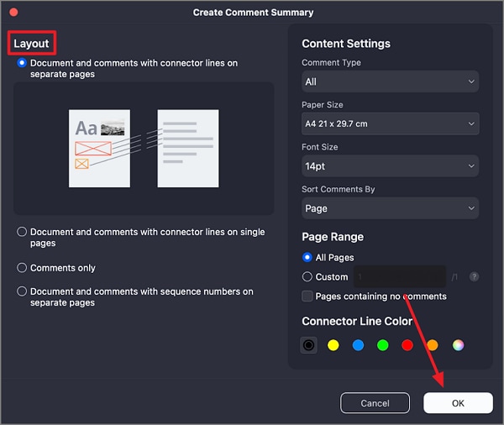The height and width of the screenshot is (425, 504).
Task: Choose sequence numbers on separate pages layout
Action: coord(22,292)
